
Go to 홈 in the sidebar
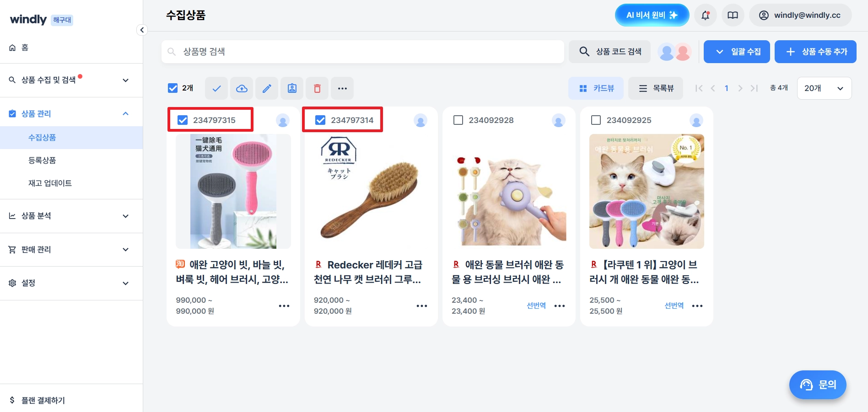[71, 48]
